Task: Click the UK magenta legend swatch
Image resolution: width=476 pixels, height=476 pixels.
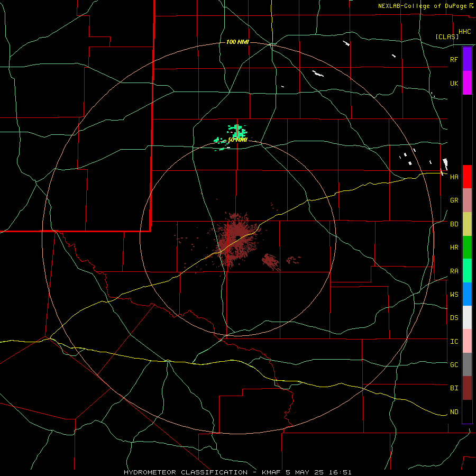Action: point(467,83)
